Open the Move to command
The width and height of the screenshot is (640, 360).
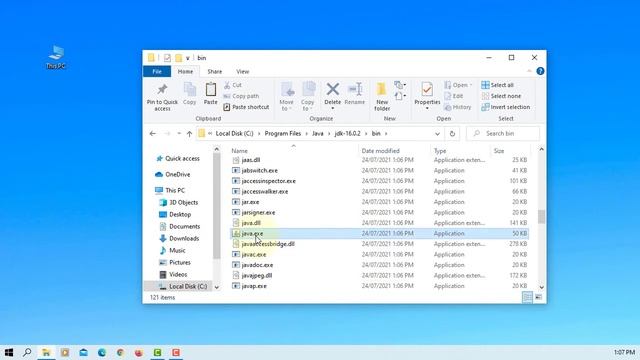[287, 97]
